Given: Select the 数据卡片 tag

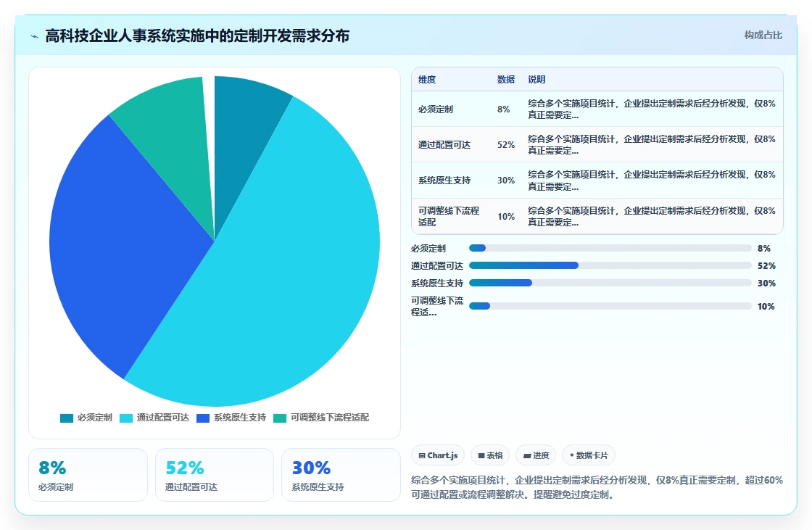Looking at the screenshot, I should coord(588,455).
